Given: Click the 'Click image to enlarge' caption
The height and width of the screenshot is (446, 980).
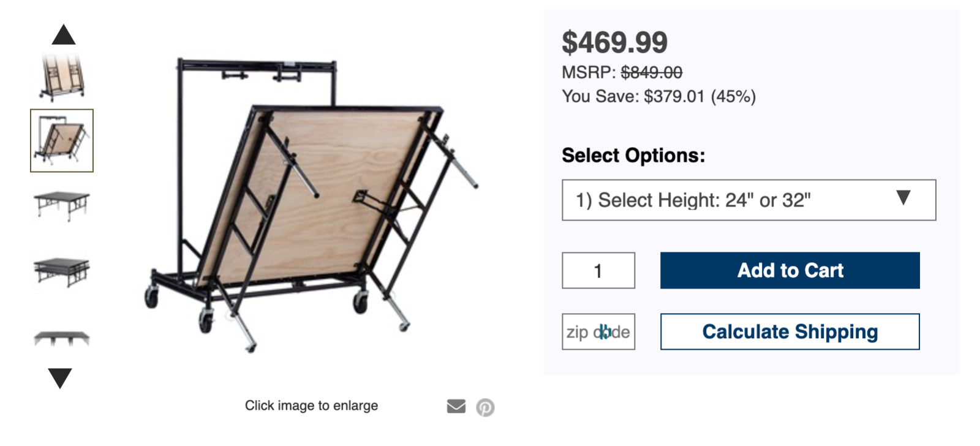Looking at the screenshot, I should coord(311,406).
